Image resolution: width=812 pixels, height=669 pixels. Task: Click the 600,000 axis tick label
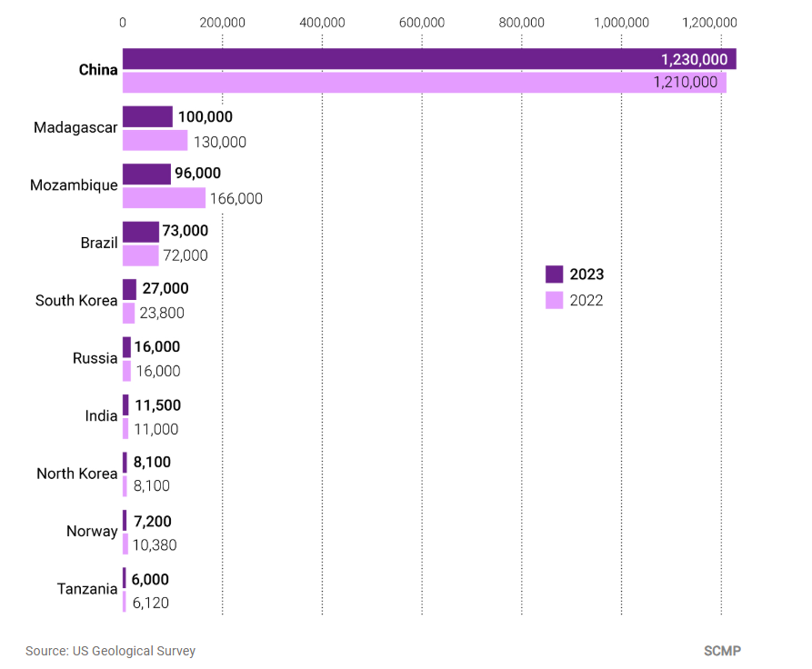coord(422,22)
